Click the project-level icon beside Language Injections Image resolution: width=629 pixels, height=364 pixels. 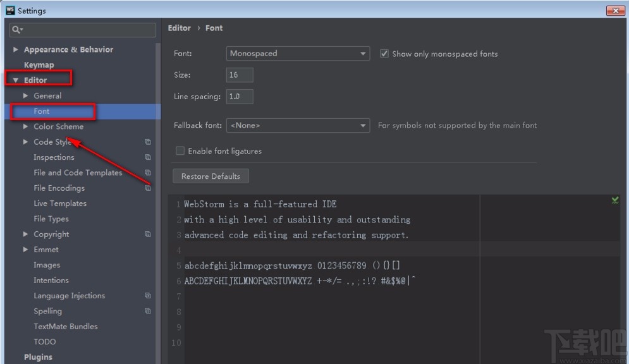[148, 296]
